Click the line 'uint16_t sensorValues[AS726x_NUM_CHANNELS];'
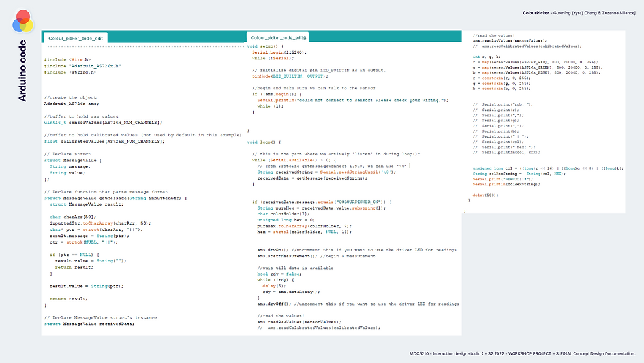644x363 pixels. (103, 123)
